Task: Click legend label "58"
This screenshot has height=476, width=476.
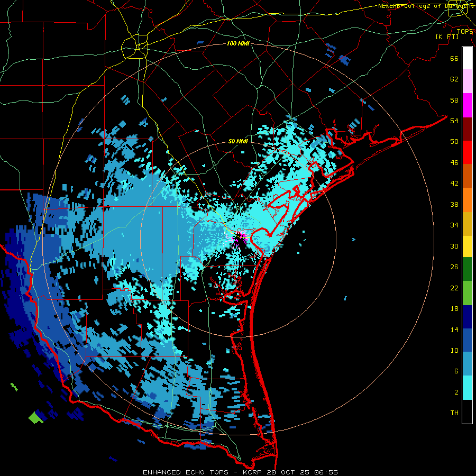Action: (454, 100)
